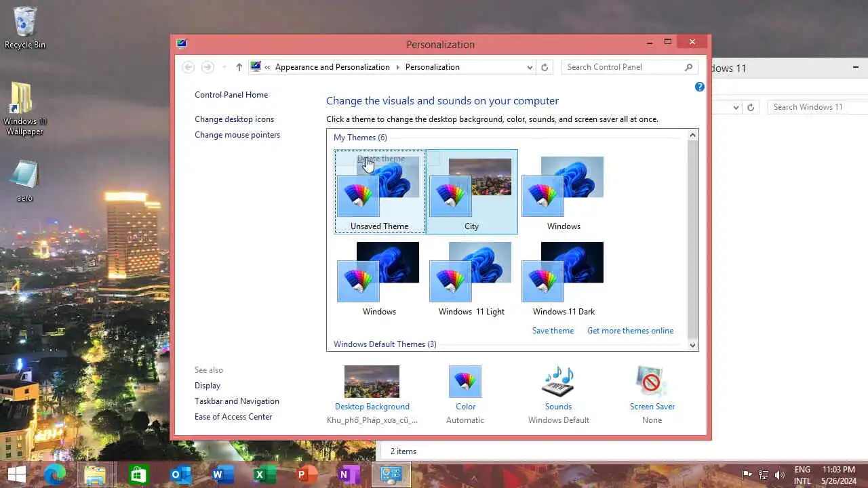Switch to Control Panel taskbar button
This screenshot has width=868, height=488.
tap(391, 474)
